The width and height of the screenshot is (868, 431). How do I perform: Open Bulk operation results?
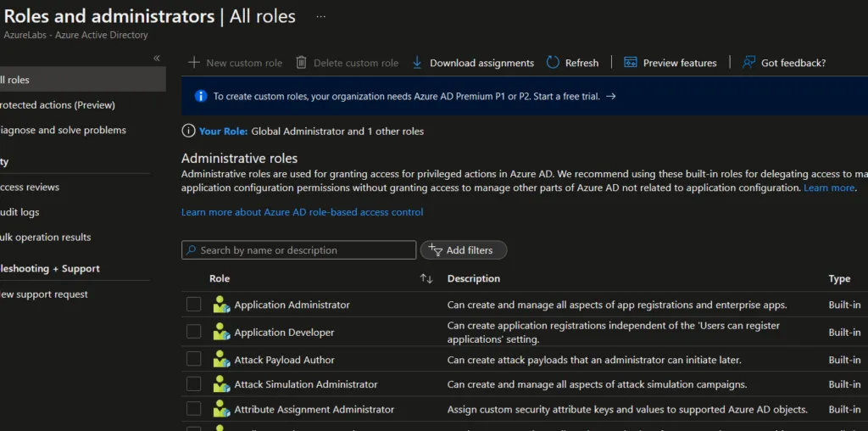pos(45,237)
